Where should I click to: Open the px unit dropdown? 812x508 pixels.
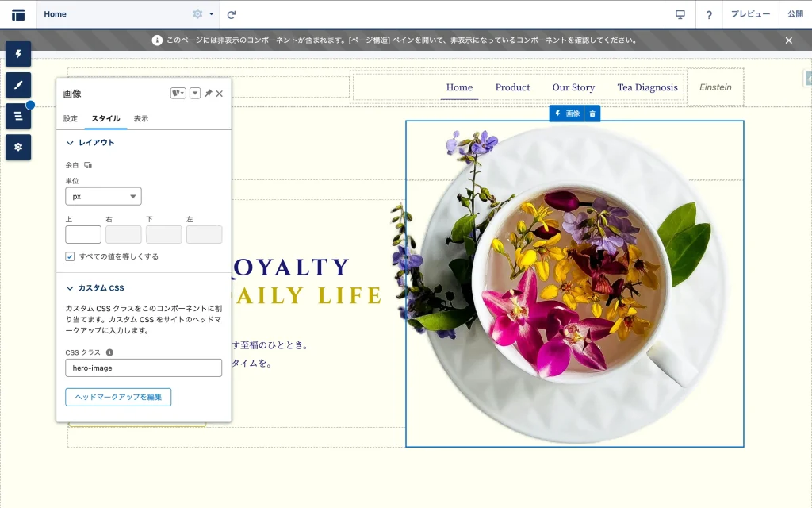pos(103,196)
